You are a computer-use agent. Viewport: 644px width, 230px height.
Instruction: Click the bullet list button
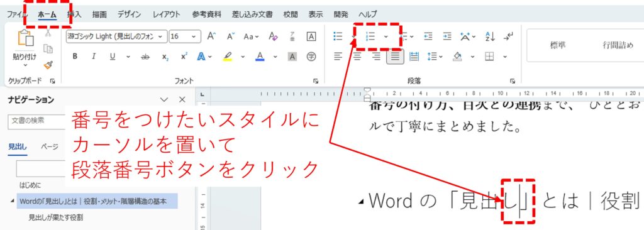[x=338, y=36]
